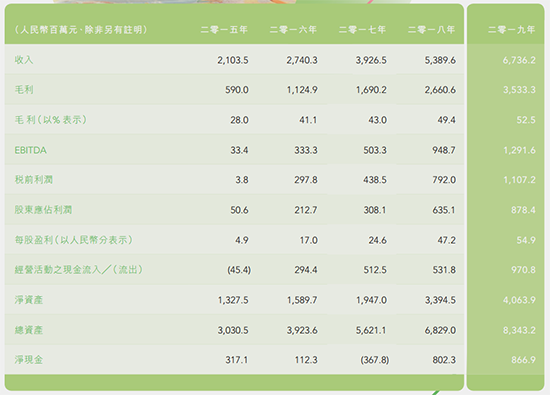Click shareholder profit value 212.7
The height and width of the screenshot is (395, 550).
(x=306, y=210)
